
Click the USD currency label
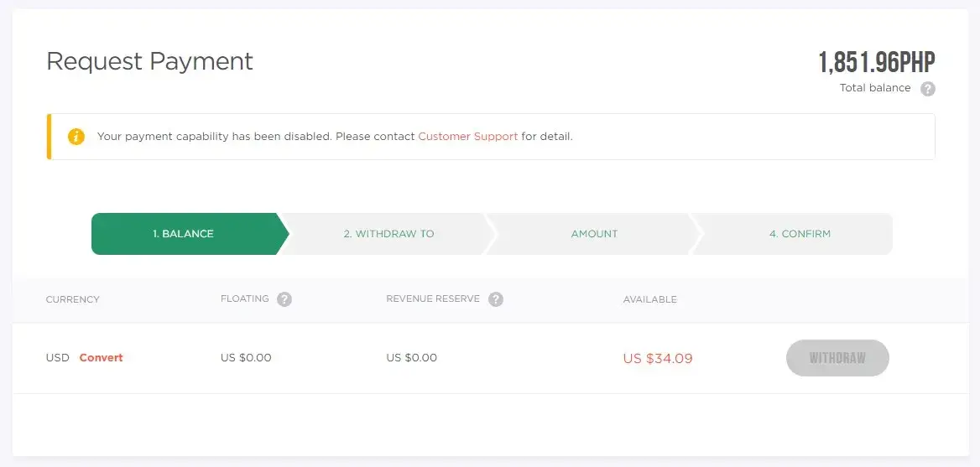57,358
